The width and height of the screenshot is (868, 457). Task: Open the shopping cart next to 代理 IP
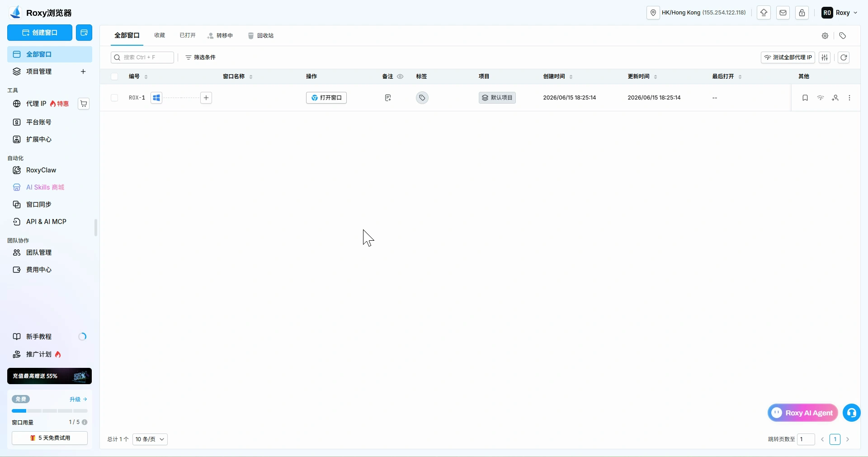pos(84,104)
